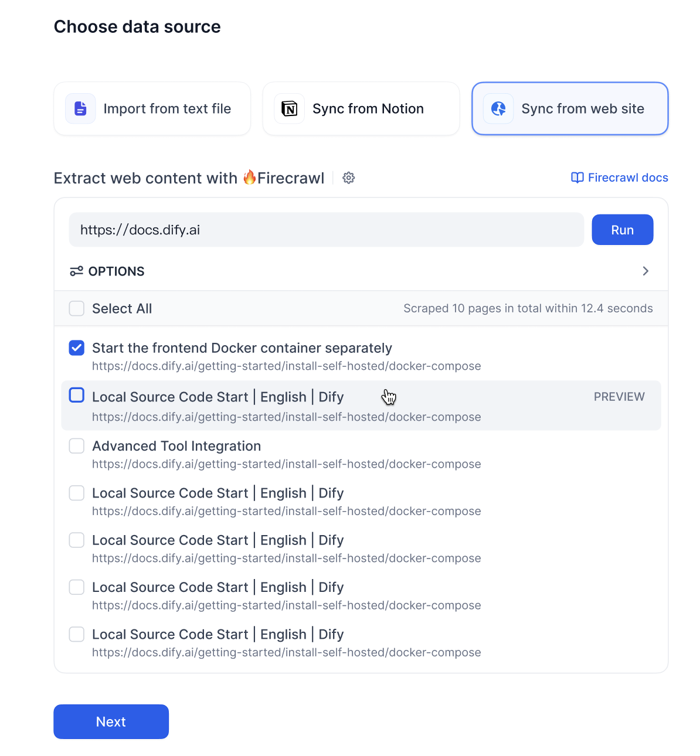Click the Next button
The height and width of the screenshot is (756, 700).
111,721
